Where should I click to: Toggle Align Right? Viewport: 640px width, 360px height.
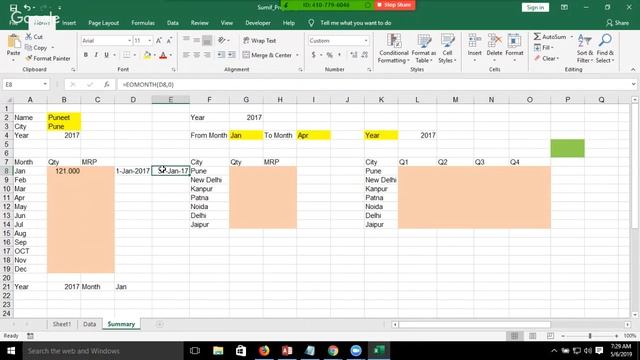pyautogui.click(x=207, y=55)
